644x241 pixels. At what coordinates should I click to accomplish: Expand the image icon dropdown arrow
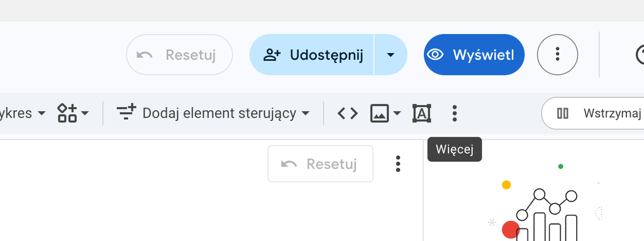(397, 113)
